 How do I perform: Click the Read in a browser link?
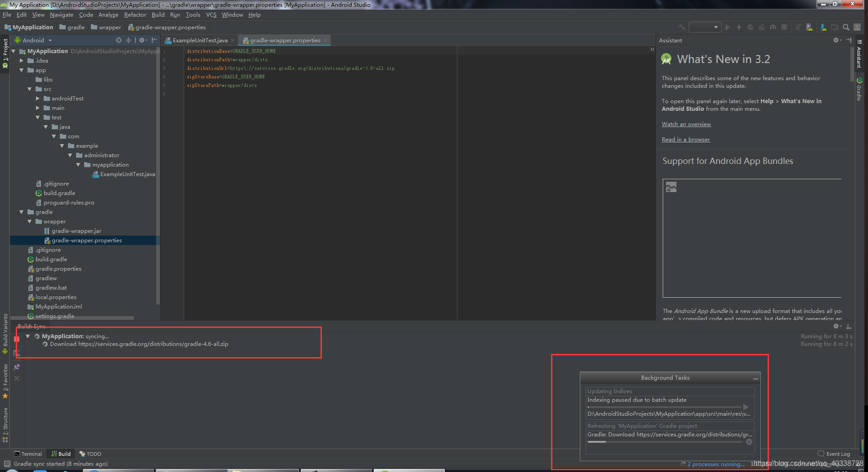(x=686, y=140)
